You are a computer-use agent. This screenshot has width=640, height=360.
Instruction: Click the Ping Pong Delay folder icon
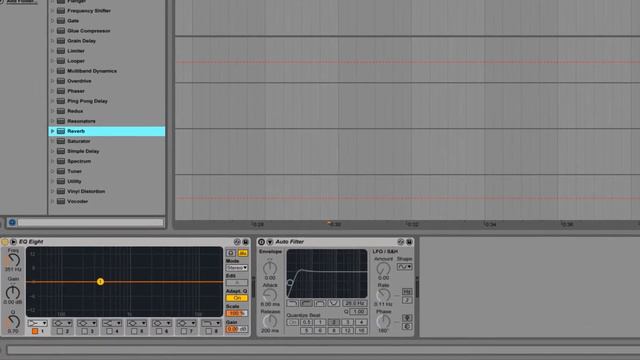61,101
